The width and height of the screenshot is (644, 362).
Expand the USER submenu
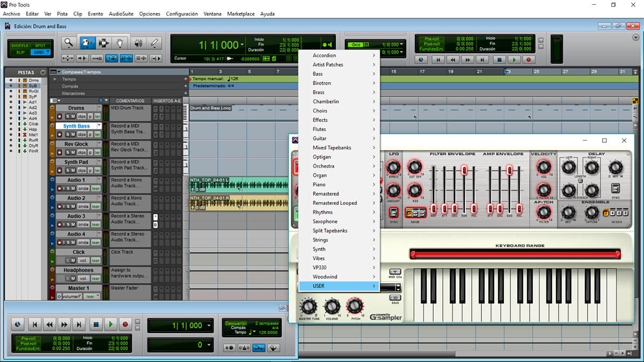pos(340,286)
